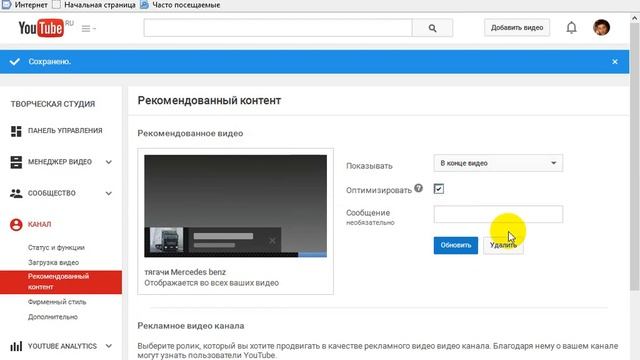Click the Канал person icon
Viewport: 640px width, 360px height.
[x=16, y=224]
